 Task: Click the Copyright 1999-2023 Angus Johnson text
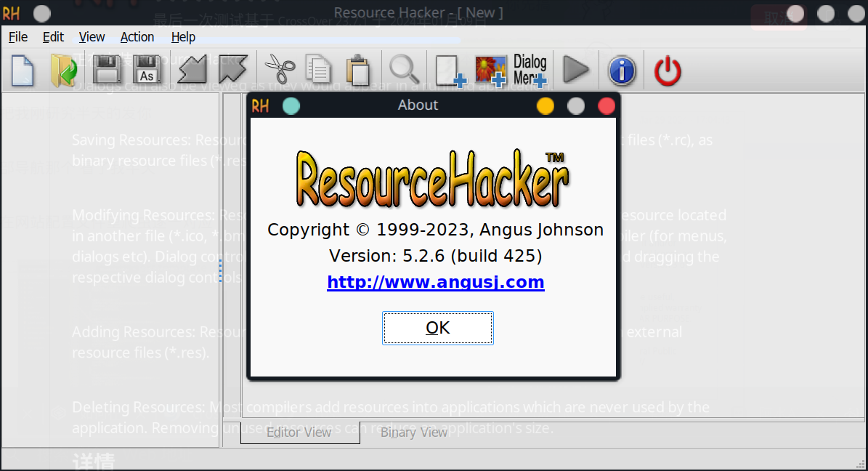click(435, 230)
